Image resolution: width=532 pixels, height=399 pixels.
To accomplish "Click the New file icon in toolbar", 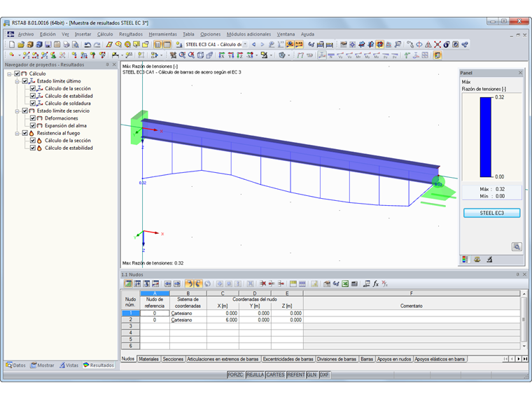I will pyautogui.click(x=12, y=44).
